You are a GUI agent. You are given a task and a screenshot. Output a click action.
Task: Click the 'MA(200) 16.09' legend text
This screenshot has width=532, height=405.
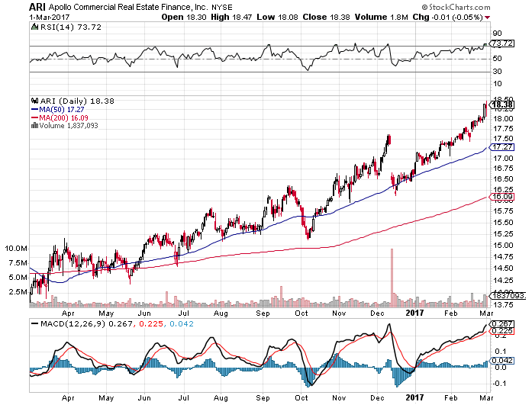63,118
